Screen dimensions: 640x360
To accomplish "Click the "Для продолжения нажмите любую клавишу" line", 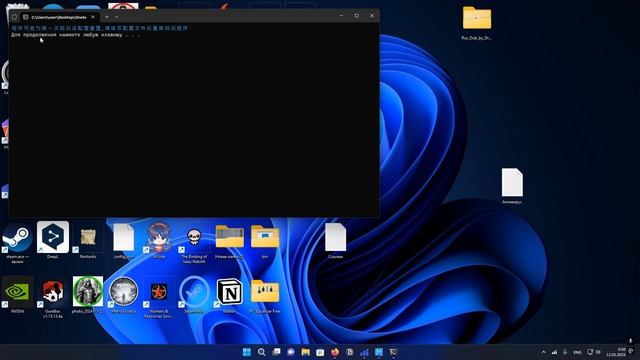I will click(76, 35).
